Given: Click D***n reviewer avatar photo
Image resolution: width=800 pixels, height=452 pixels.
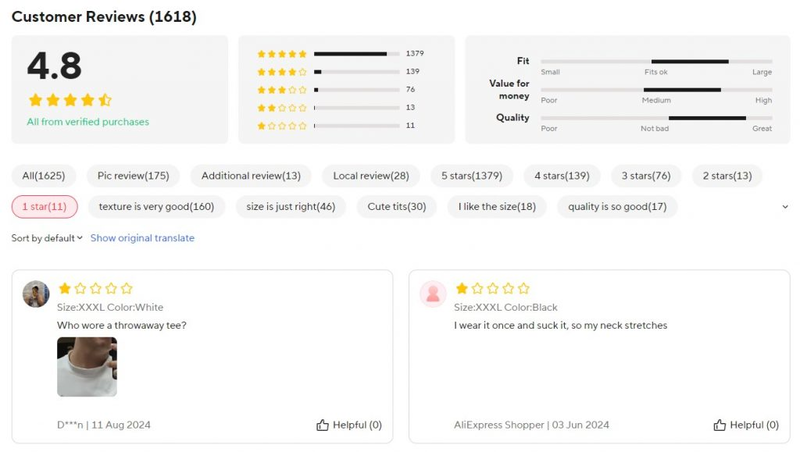Looking at the screenshot, I should tap(36, 294).
